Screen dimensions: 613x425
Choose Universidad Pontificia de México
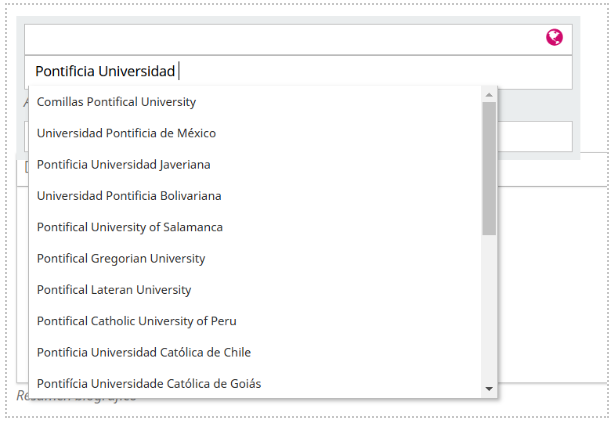coord(126,133)
